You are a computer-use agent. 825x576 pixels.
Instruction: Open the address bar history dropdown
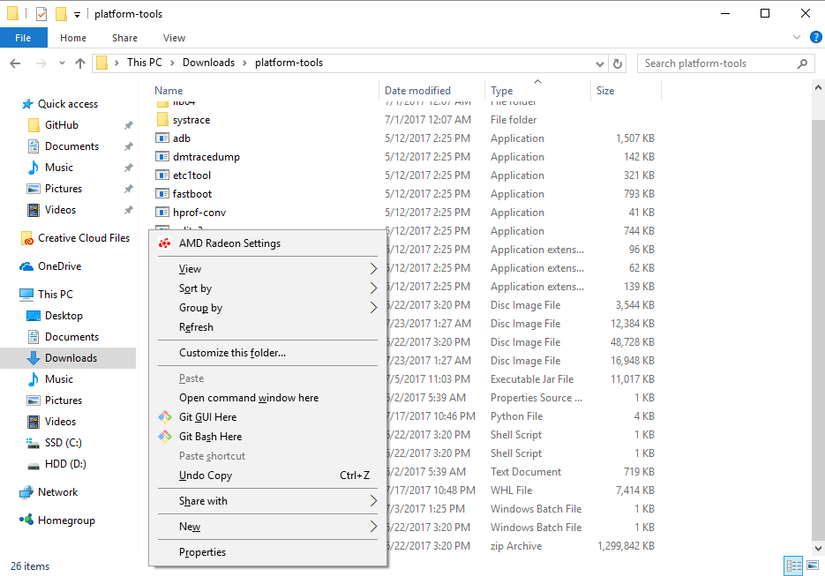(597, 63)
